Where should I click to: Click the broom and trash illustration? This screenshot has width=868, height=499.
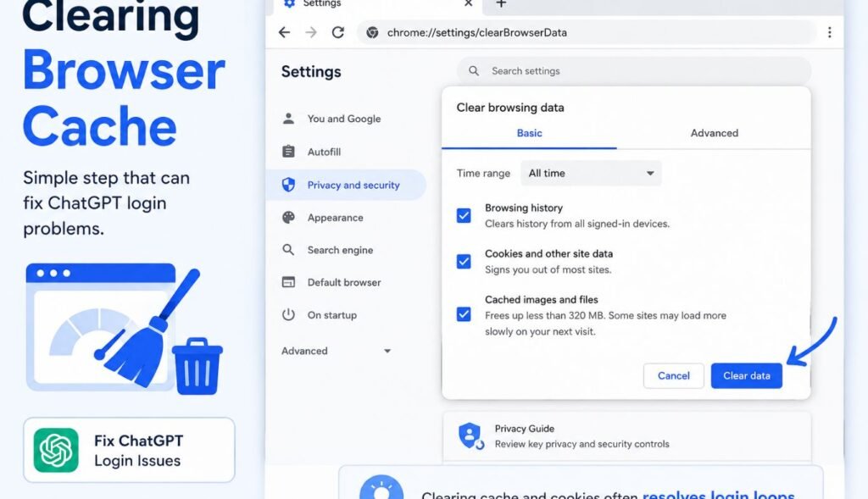point(125,330)
